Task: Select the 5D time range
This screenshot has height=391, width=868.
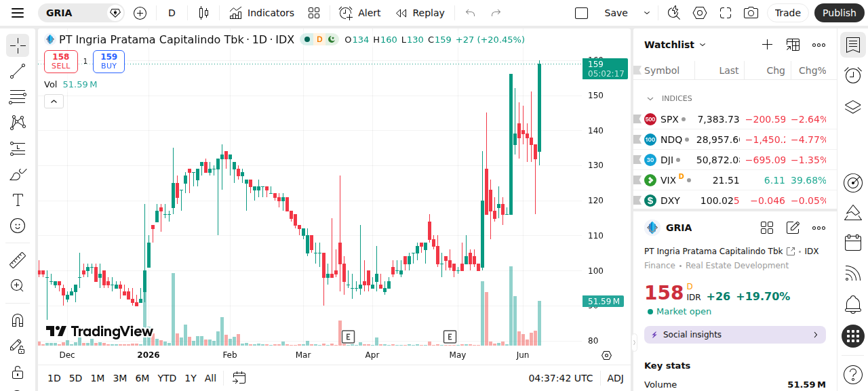Action: (75, 378)
